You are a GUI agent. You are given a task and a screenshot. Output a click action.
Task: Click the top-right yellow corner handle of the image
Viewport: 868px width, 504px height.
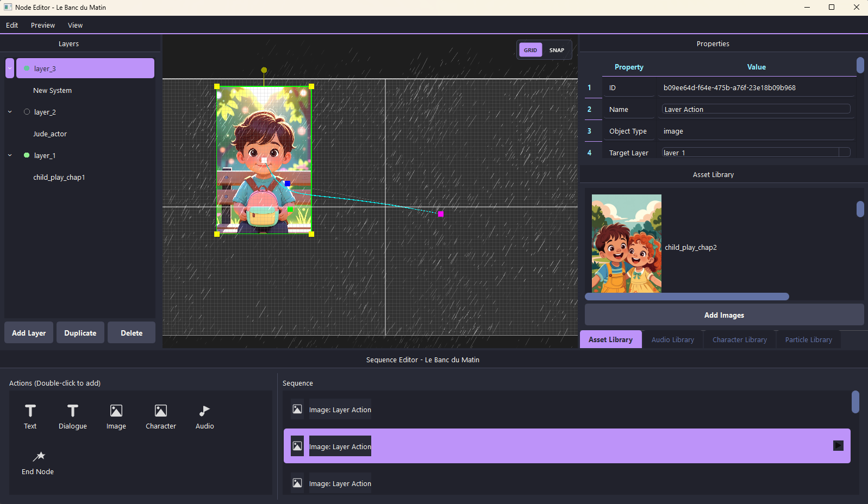coord(311,86)
